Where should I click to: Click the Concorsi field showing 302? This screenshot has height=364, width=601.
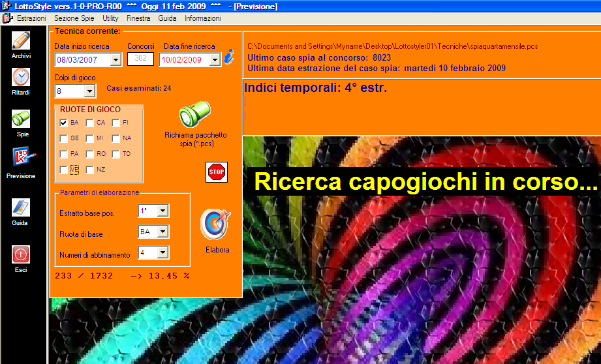140,59
